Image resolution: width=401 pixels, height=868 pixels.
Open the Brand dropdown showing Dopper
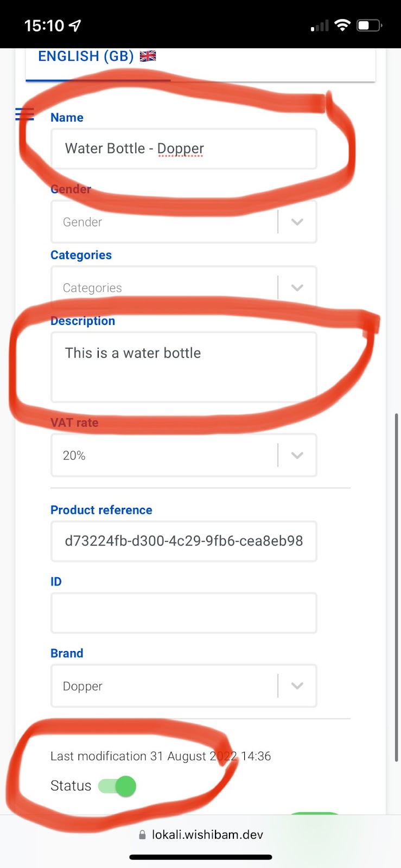coord(184,686)
